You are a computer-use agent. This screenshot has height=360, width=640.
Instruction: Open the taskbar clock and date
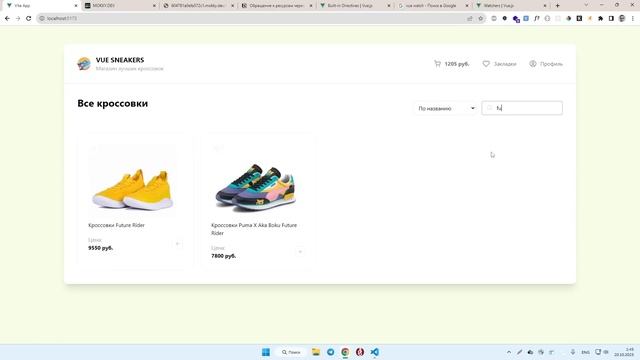625,352
